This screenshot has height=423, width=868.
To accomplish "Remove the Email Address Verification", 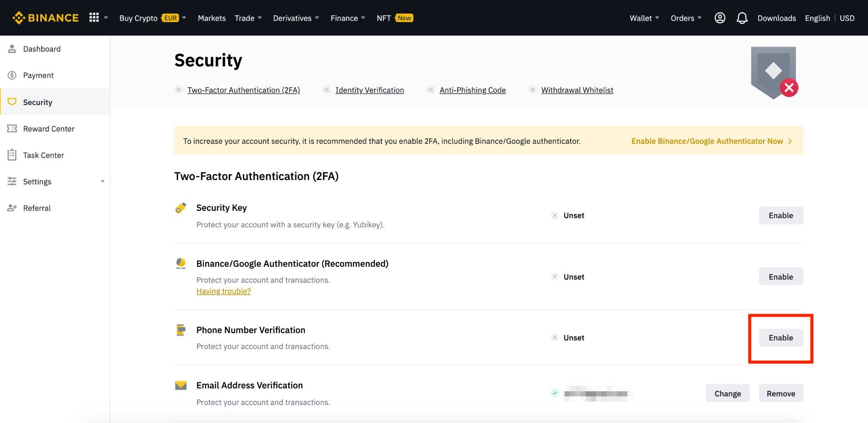I will 781,393.
